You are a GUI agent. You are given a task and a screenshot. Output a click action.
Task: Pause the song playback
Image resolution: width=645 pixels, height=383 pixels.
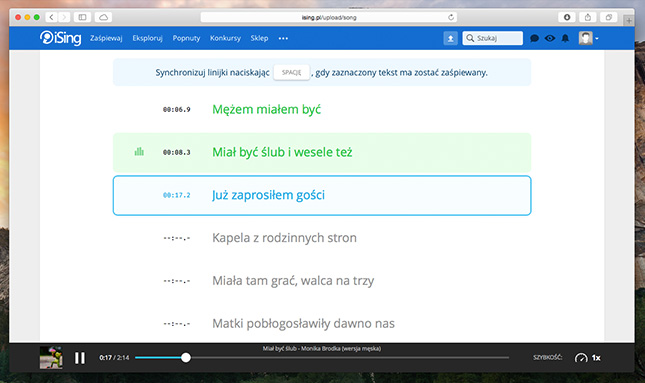80,358
